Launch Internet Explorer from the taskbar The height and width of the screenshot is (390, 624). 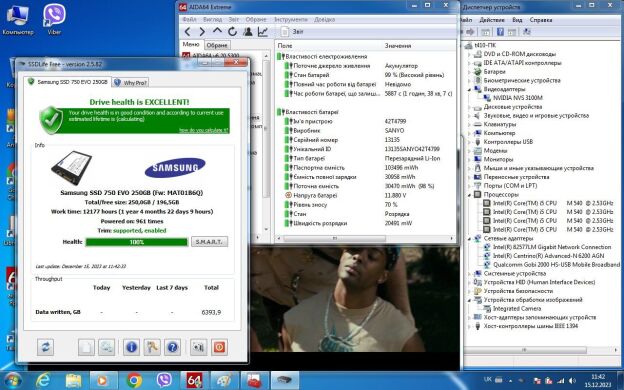pyautogui.click(x=43, y=380)
